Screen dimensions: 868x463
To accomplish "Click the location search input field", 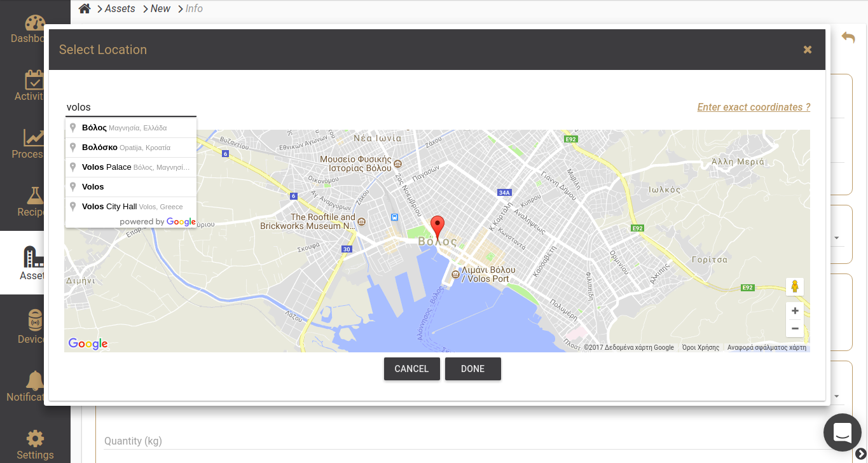I will (x=130, y=107).
